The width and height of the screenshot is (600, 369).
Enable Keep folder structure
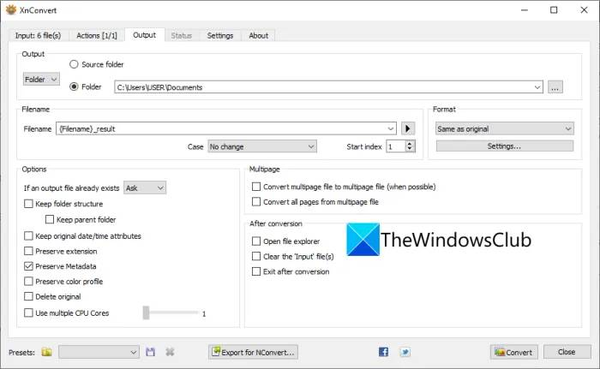28,204
